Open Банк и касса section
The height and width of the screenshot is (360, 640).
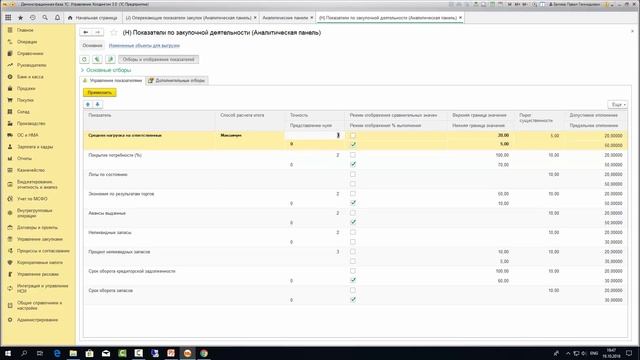click(30, 77)
